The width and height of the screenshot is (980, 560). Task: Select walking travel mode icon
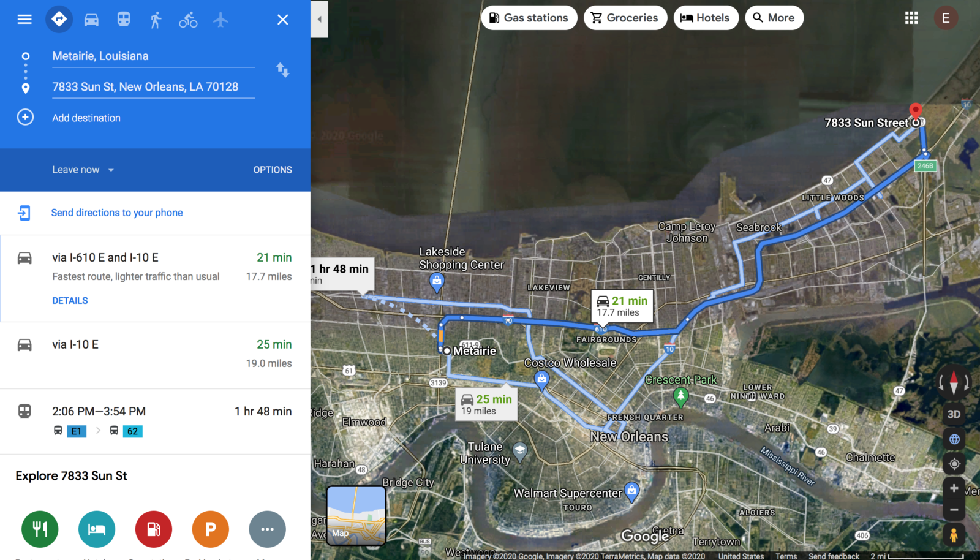tap(156, 20)
